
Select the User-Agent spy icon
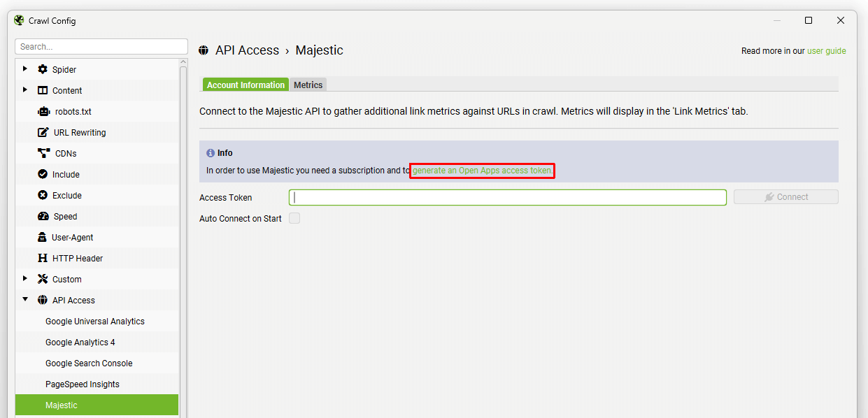point(43,238)
